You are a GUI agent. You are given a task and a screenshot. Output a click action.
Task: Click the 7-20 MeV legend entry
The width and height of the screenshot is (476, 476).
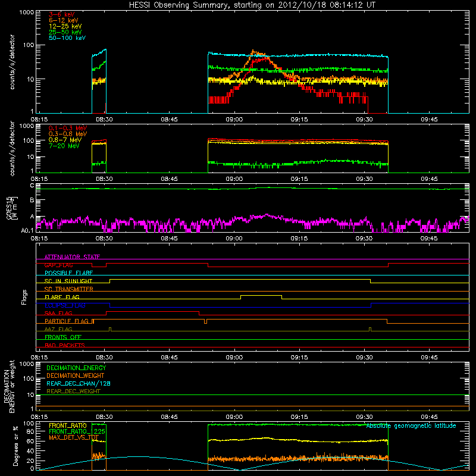(x=64, y=146)
